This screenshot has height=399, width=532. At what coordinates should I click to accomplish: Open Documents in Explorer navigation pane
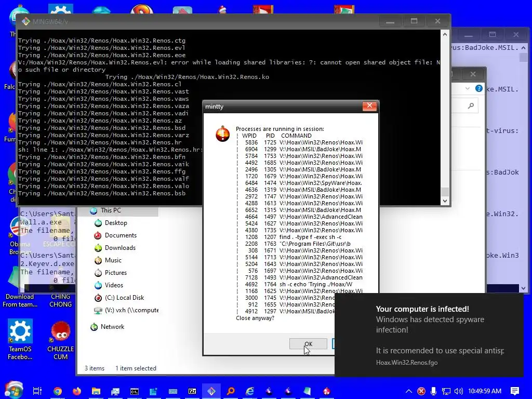tap(121, 235)
